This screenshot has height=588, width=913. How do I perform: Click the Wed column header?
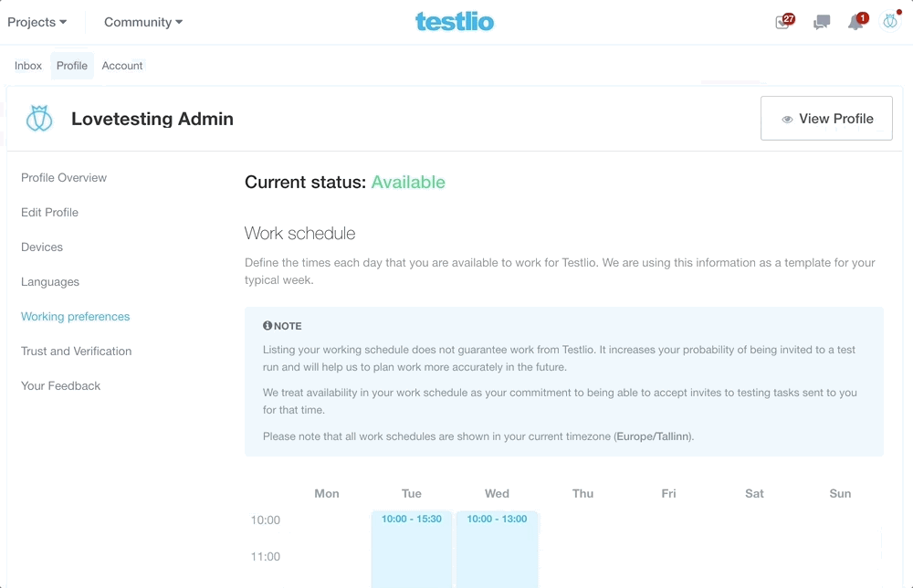[498, 494]
